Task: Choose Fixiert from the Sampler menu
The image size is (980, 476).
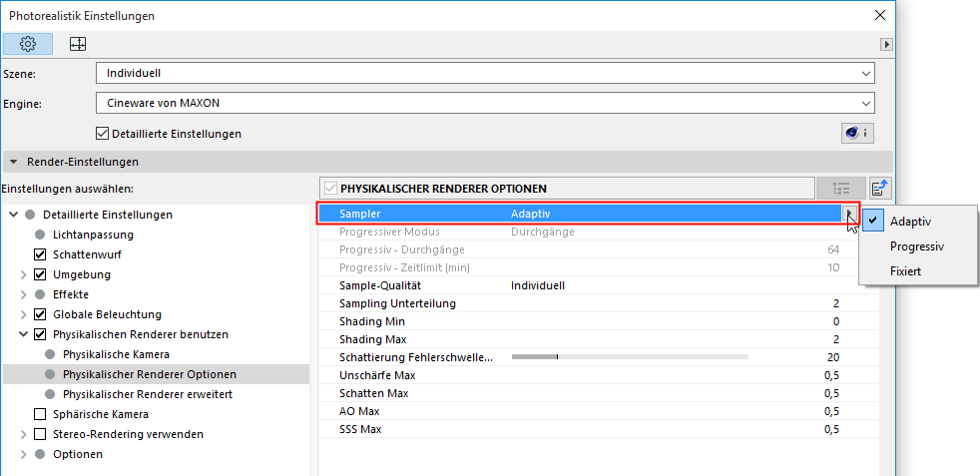Action: pyautogui.click(x=905, y=271)
